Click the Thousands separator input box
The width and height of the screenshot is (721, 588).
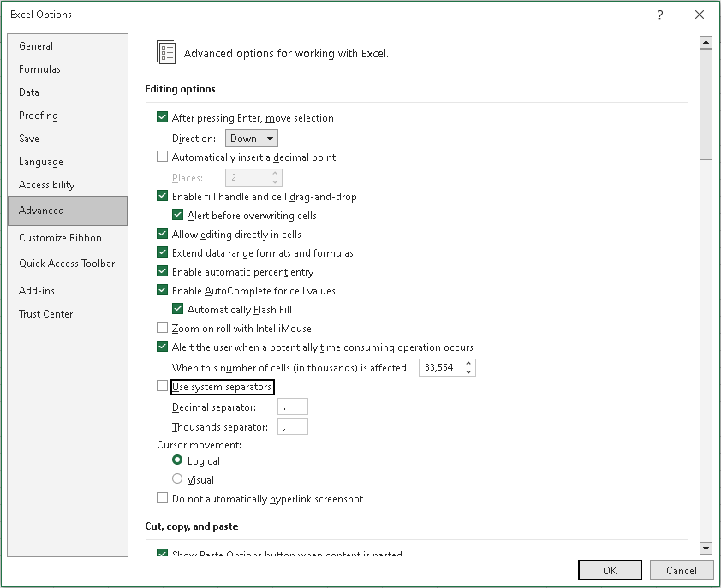(293, 426)
